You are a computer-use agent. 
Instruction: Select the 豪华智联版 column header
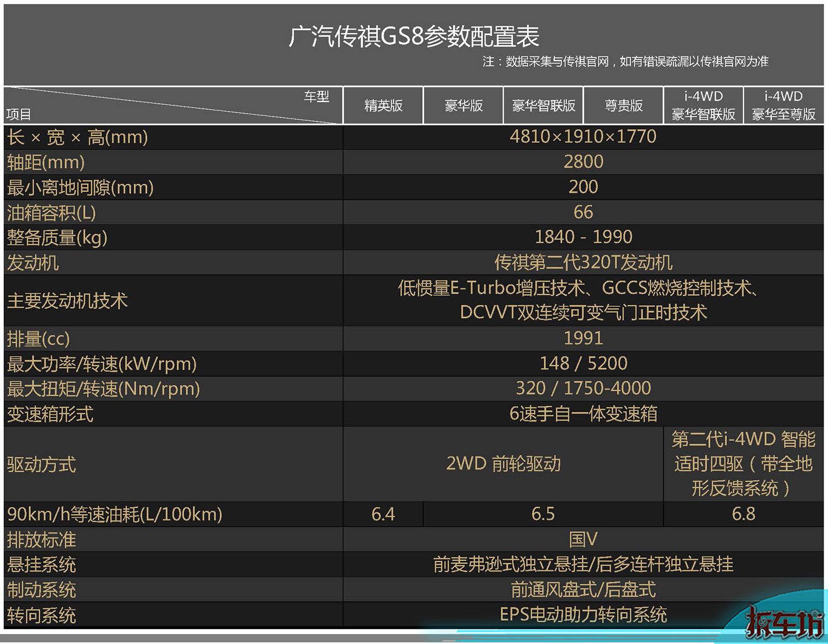[x=543, y=105]
